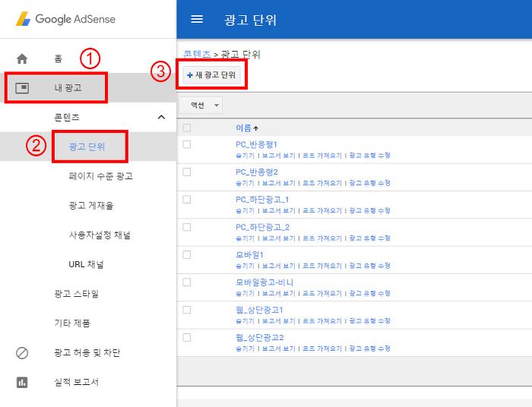Open the 모바일광고-비니 ad unit

click(x=264, y=282)
